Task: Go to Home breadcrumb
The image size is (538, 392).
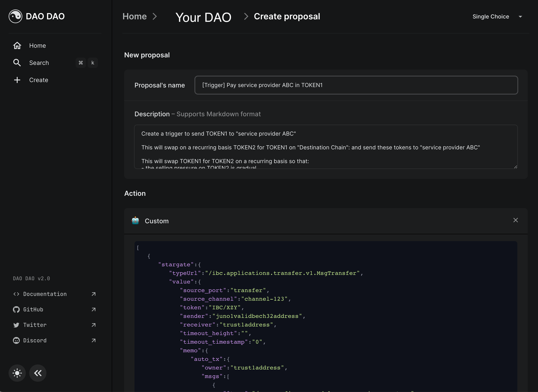Action: (134, 16)
